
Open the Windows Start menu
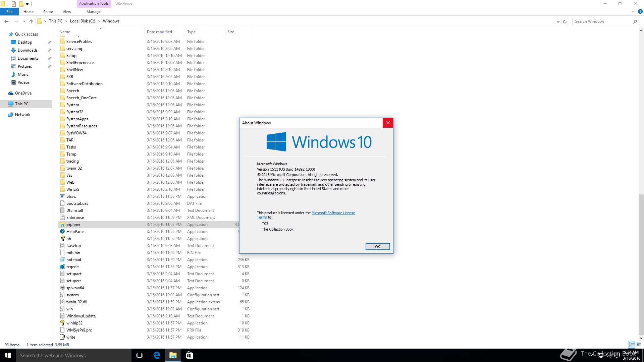pos(8,355)
